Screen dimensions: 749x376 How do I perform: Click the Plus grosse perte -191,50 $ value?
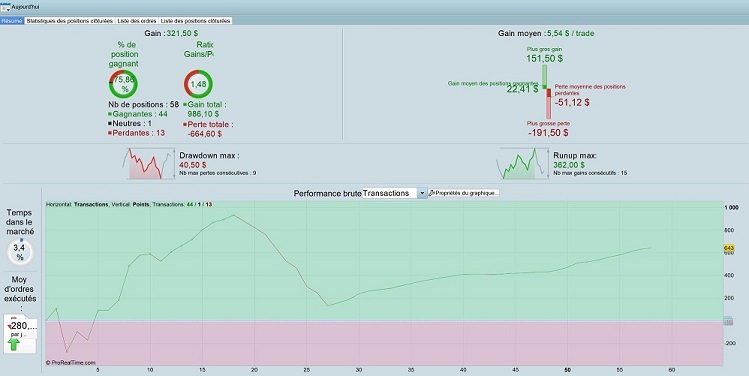pos(548,133)
